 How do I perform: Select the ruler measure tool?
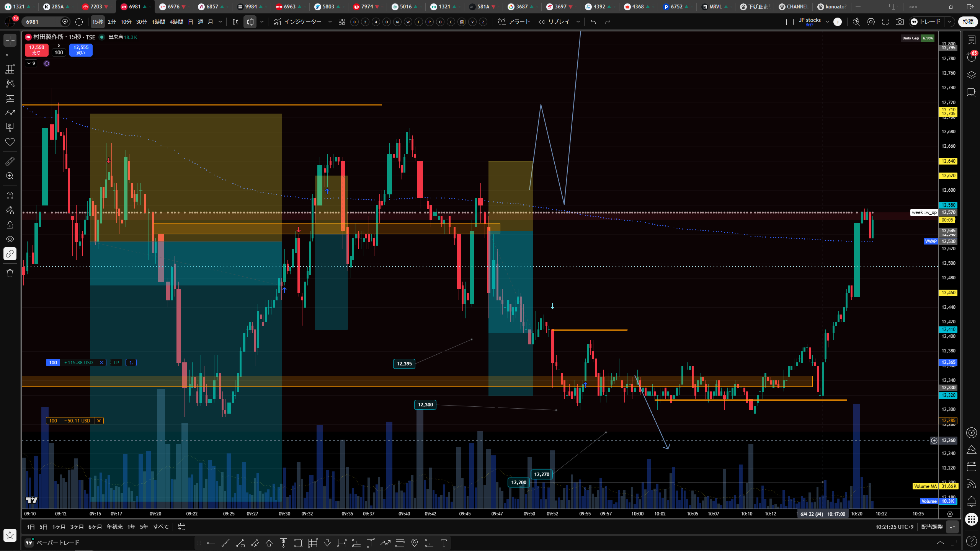(10, 161)
